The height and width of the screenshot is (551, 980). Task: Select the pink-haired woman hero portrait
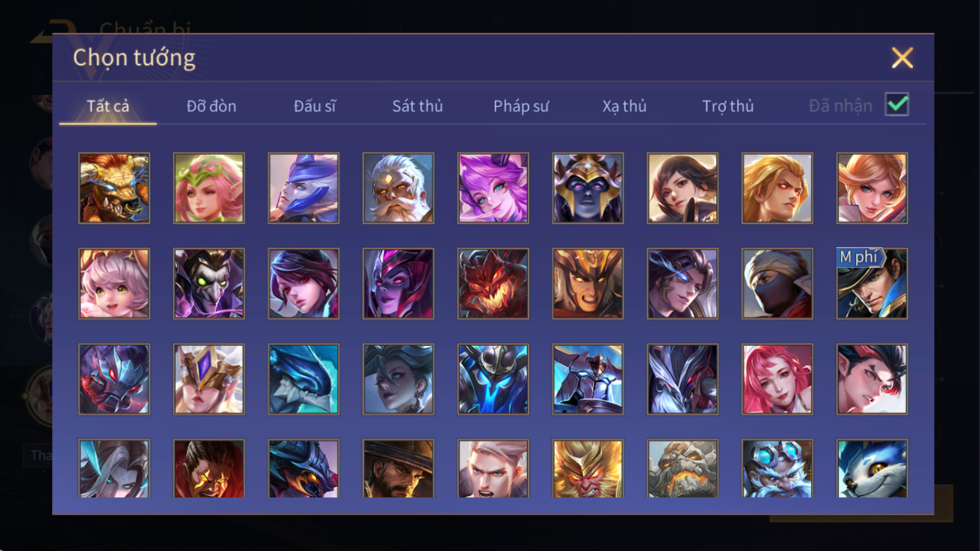point(777,379)
